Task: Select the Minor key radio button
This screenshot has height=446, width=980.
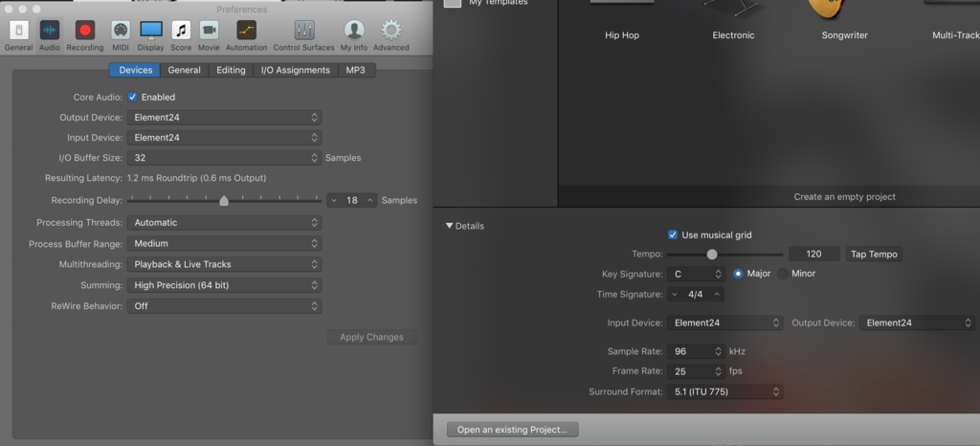Action: tap(783, 274)
